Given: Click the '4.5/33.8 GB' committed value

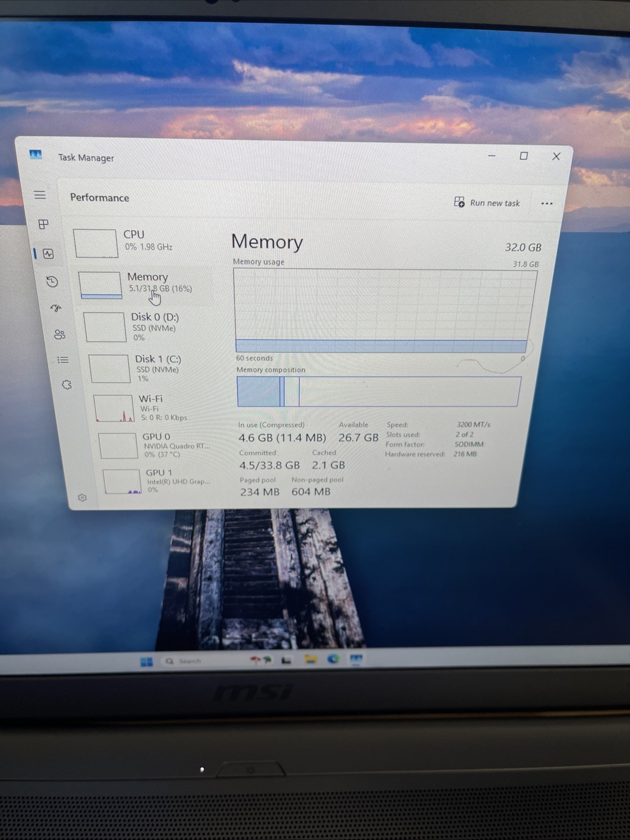Looking at the screenshot, I should (x=270, y=465).
